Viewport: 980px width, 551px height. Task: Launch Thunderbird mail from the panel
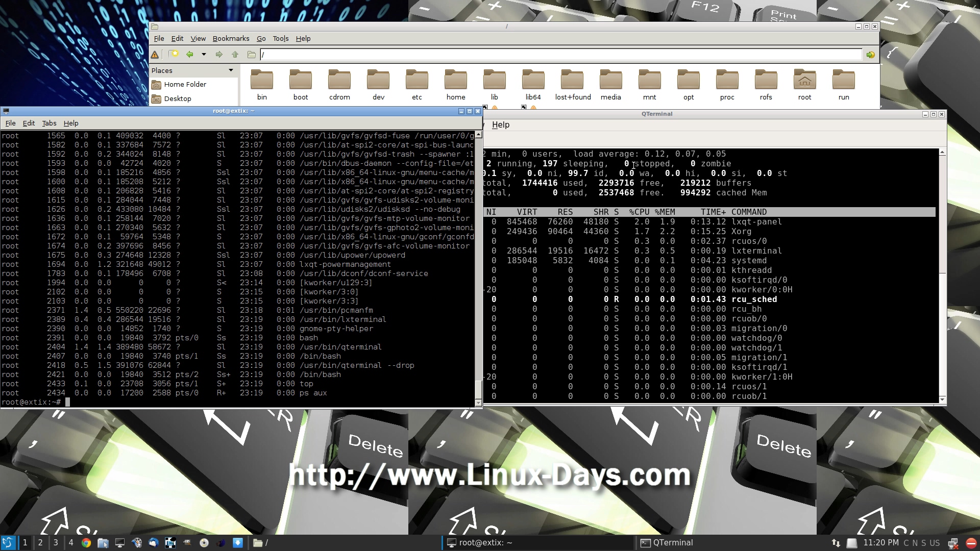tap(154, 543)
